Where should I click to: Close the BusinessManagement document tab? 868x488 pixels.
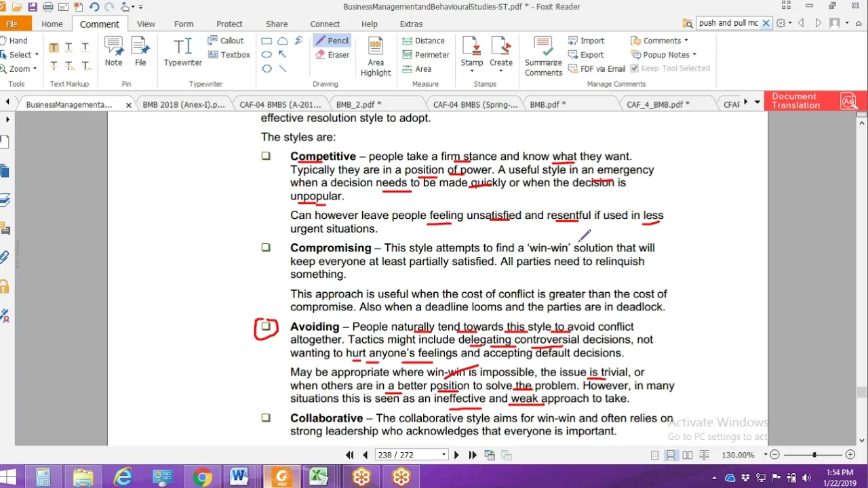[x=129, y=105]
